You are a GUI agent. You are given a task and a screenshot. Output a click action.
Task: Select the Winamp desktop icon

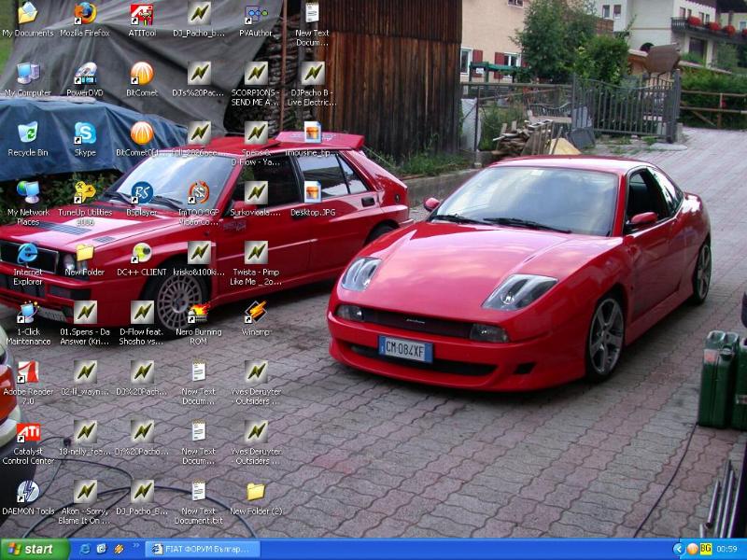coord(256,313)
